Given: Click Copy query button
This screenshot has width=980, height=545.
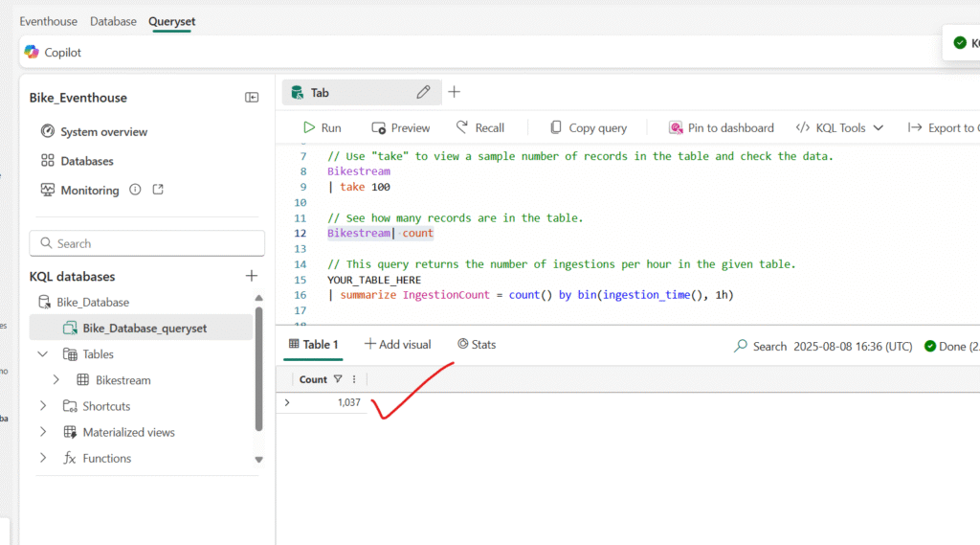Looking at the screenshot, I should [589, 127].
